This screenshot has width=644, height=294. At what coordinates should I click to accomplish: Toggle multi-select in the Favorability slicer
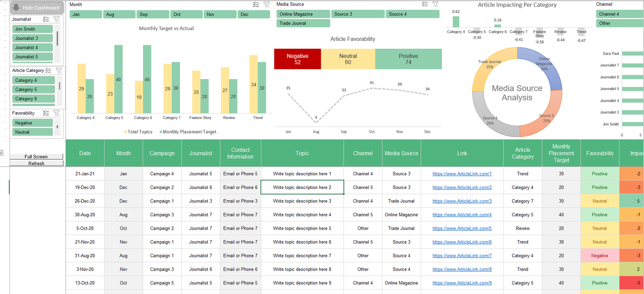(x=46, y=113)
